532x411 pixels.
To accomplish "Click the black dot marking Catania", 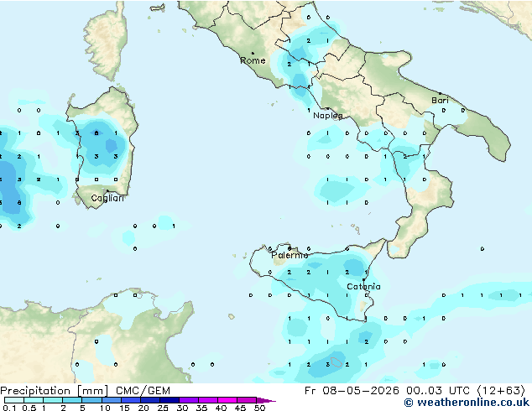I will pyautogui.click(x=363, y=280).
